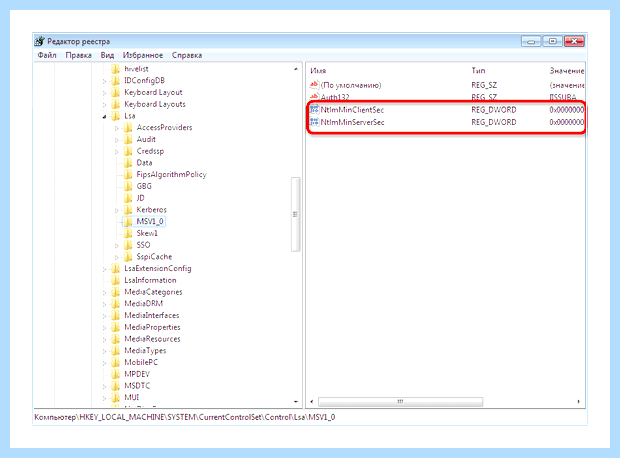Click the GBG folder icon
Image resolution: width=620 pixels, height=458 pixels.
(x=128, y=186)
